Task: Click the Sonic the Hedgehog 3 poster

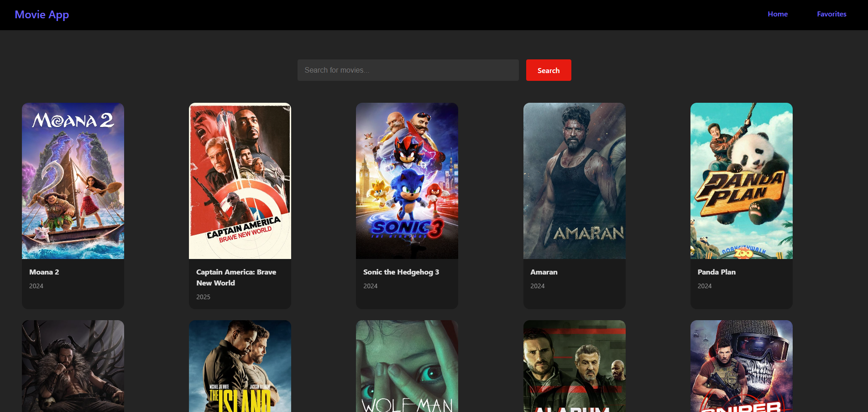Action: click(x=407, y=181)
